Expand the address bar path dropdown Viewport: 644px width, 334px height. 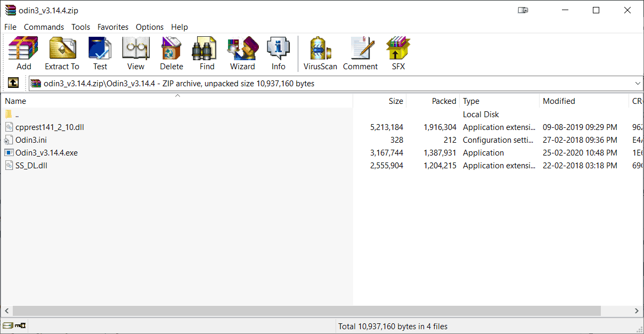tap(638, 83)
